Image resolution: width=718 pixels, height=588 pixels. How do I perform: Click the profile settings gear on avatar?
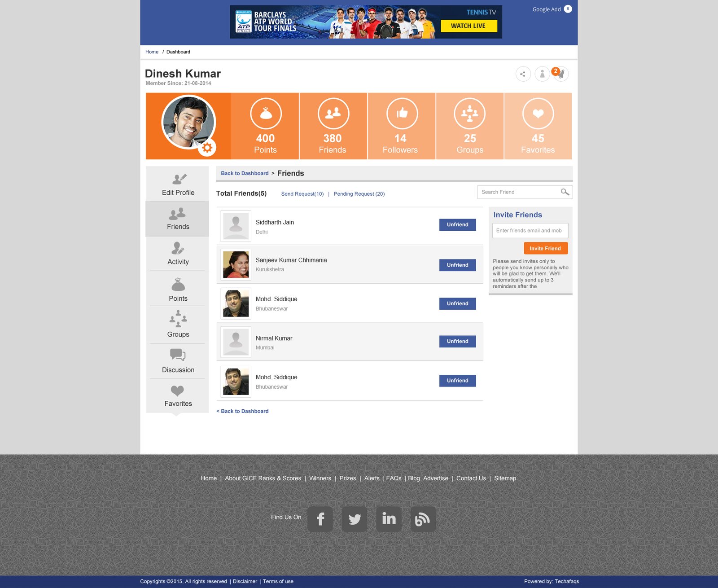[x=207, y=148]
